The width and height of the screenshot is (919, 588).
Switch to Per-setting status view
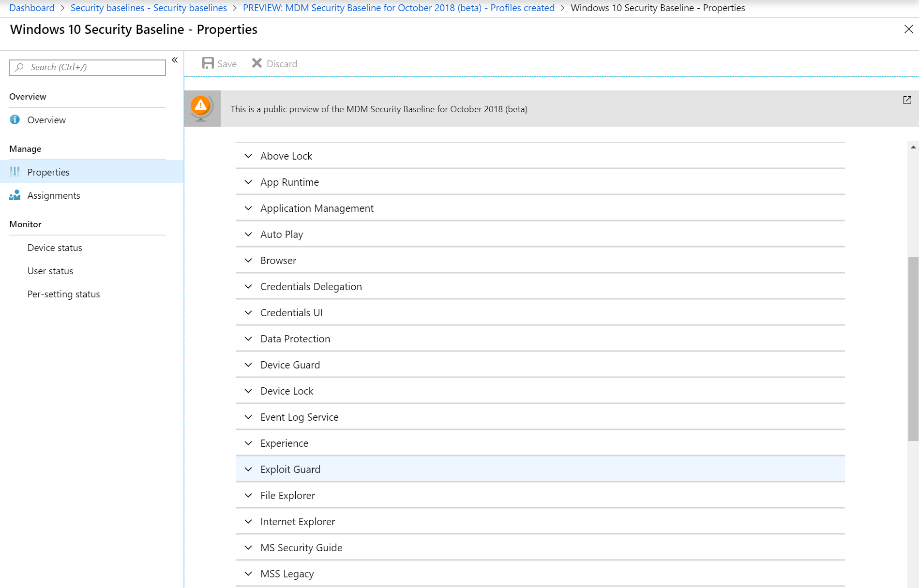63,294
